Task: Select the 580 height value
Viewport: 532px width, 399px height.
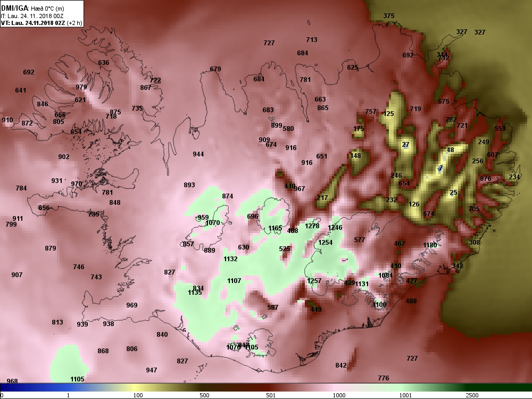Action: click(x=288, y=129)
